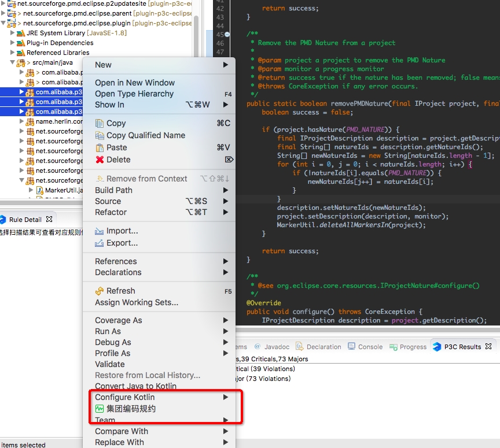The height and width of the screenshot is (448, 500).
Task: Click the Refresh icon in menu
Action: tap(100, 291)
